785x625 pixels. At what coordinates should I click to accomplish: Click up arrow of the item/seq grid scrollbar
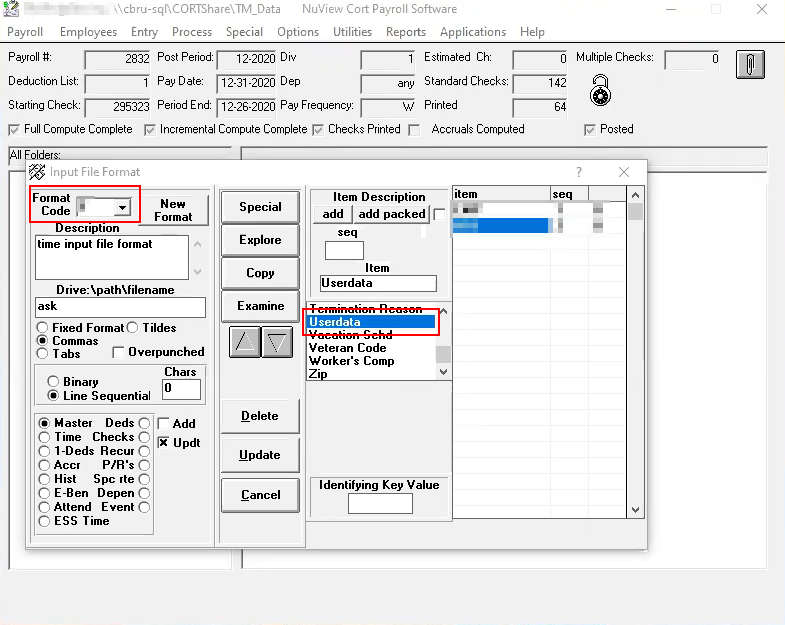(635, 195)
